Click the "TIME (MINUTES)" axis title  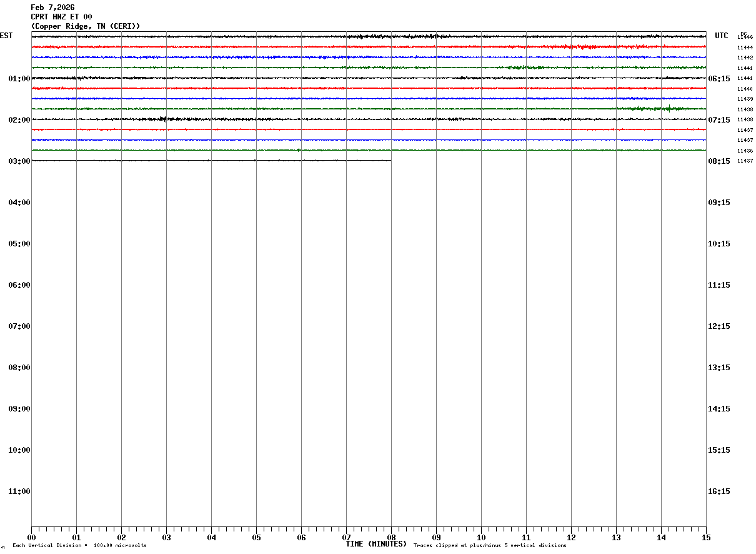tap(376, 544)
